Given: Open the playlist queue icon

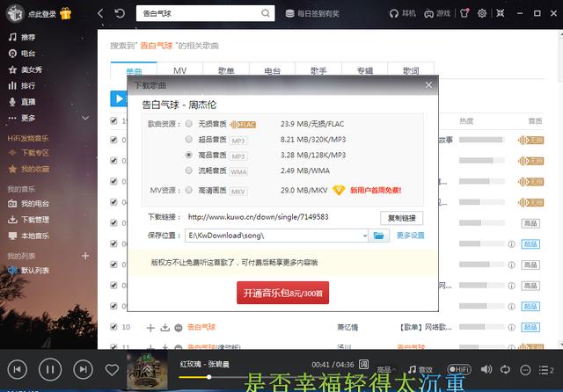Looking at the screenshot, I should (x=546, y=370).
